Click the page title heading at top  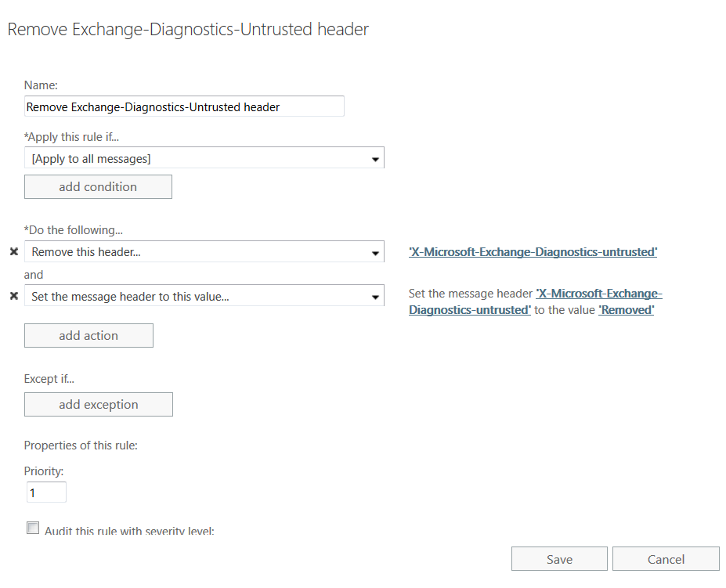[x=188, y=30]
